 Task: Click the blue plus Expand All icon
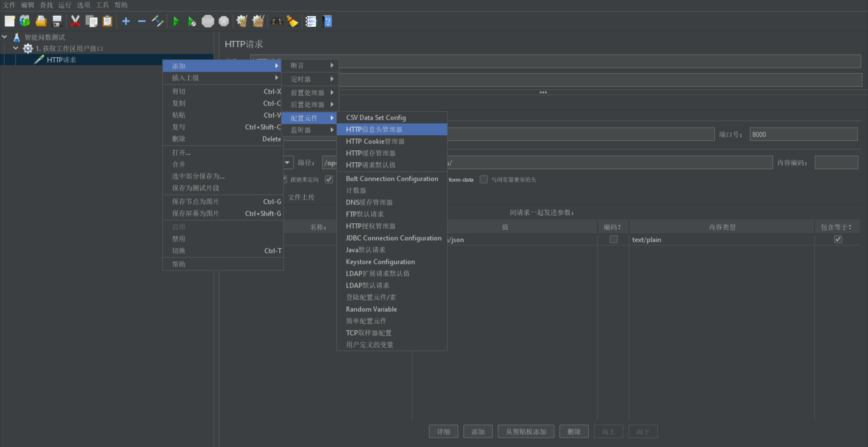click(126, 21)
